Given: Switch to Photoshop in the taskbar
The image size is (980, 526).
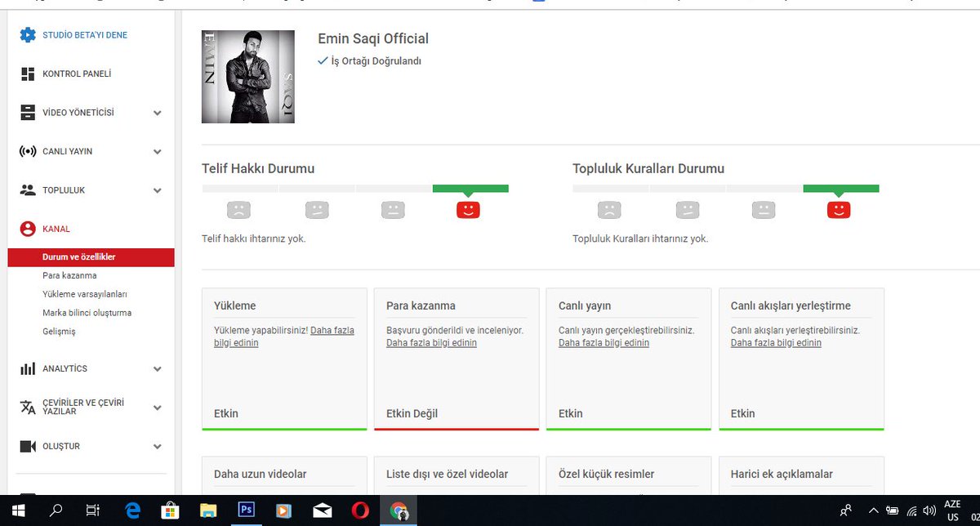Looking at the screenshot, I should pyautogui.click(x=246, y=510).
